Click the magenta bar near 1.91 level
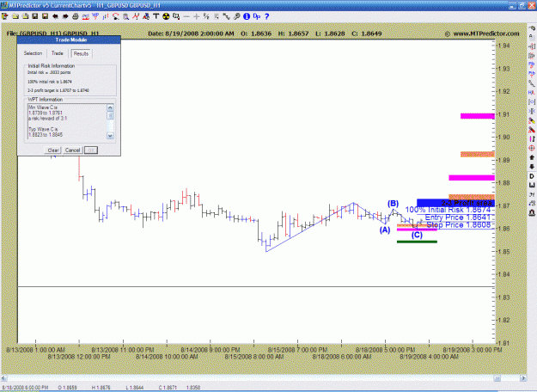The image size is (537, 392). 478,116
